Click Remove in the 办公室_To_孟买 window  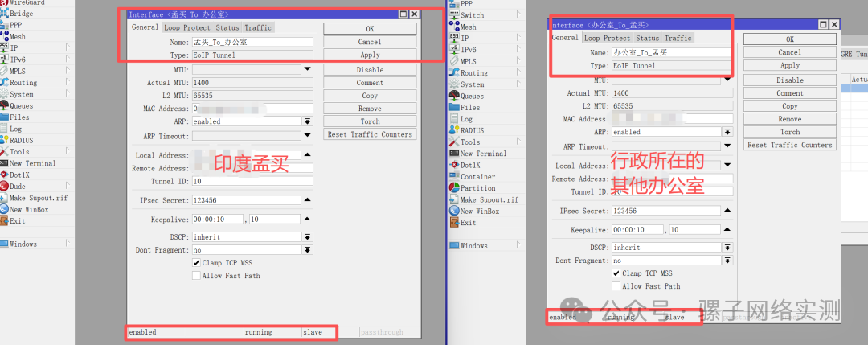click(790, 119)
